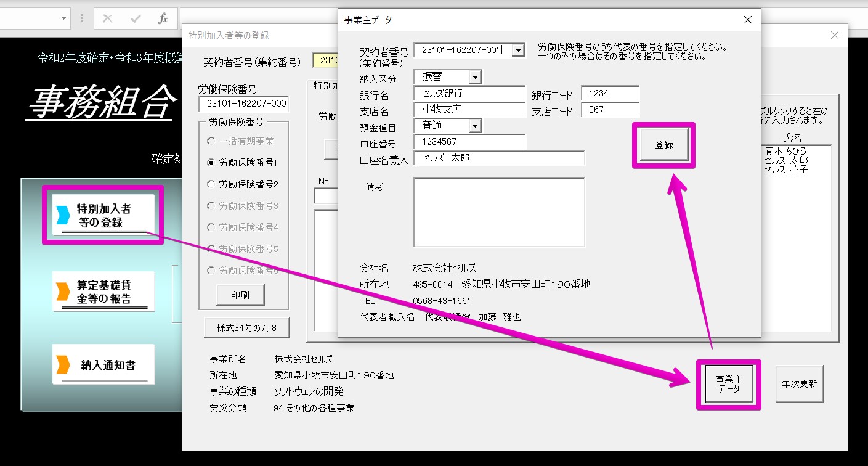Select the 労働保険番号4 radio button

(211, 227)
